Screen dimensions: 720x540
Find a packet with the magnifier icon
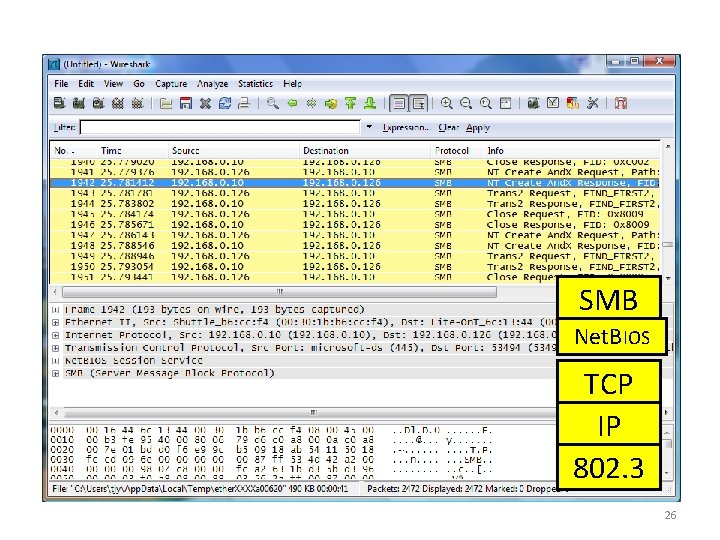273,103
